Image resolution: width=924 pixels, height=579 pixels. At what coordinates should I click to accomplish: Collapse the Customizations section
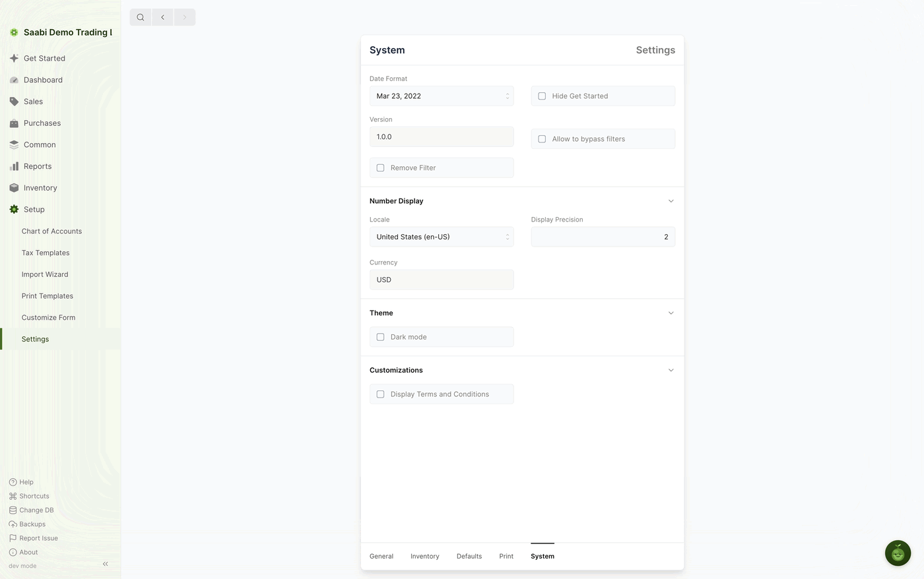coord(671,371)
